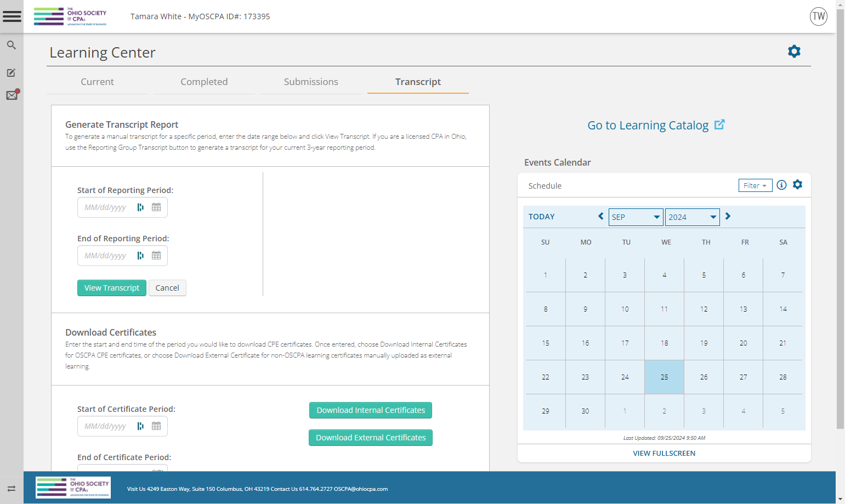The width and height of the screenshot is (845, 504).
Task: Select September 27 in the calendar
Action: (x=743, y=377)
